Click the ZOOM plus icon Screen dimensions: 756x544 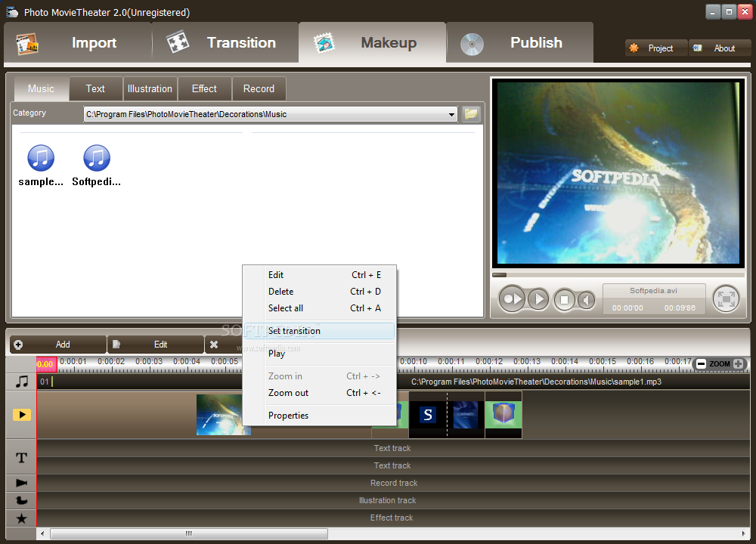tap(738, 363)
